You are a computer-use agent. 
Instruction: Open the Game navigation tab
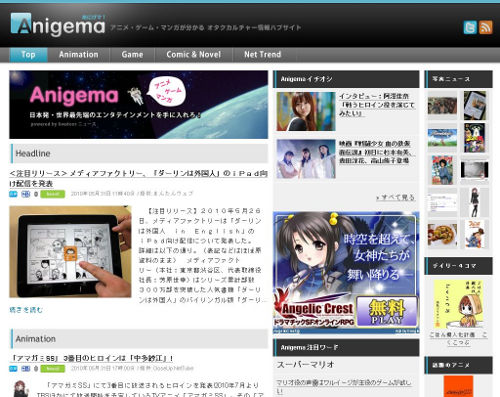coord(132,55)
